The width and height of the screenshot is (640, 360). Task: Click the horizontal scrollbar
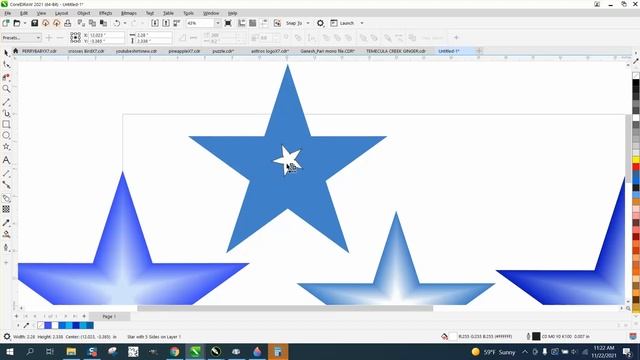(285, 309)
